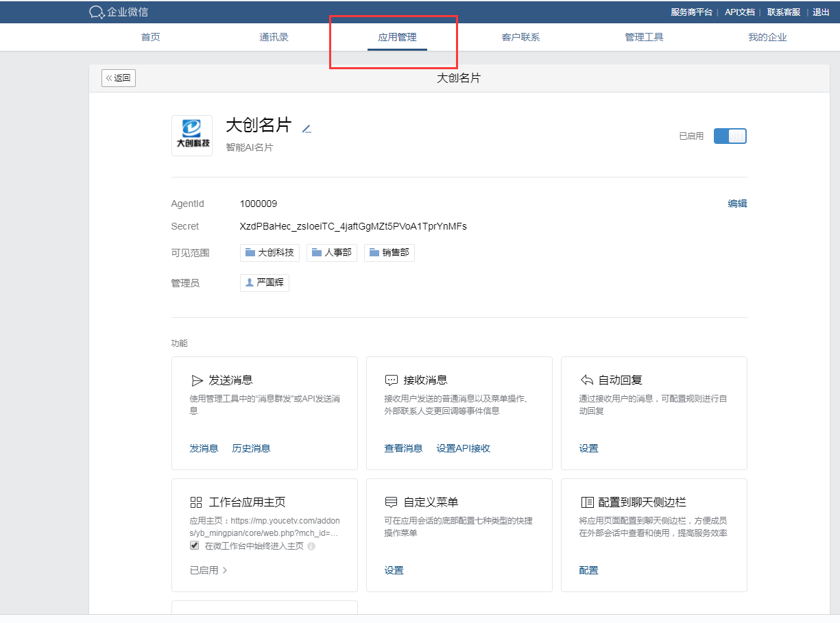Open 服务商平台 link

click(691, 12)
